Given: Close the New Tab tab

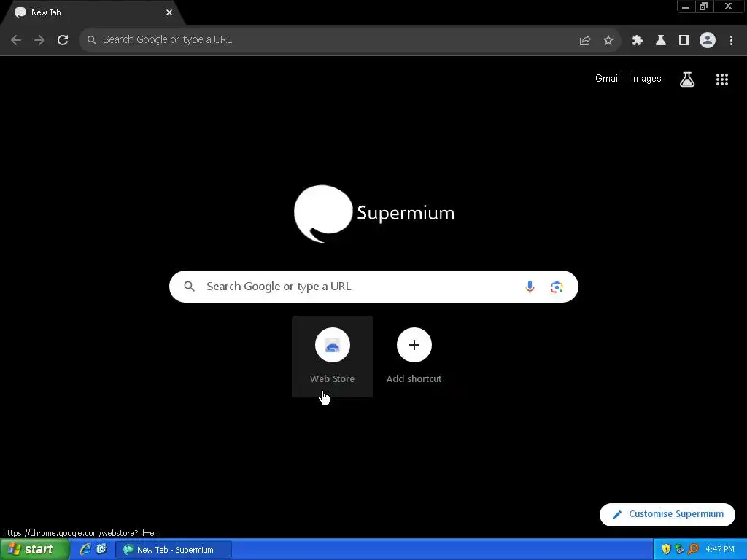Looking at the screenshot, I should (x=169, y=13).
